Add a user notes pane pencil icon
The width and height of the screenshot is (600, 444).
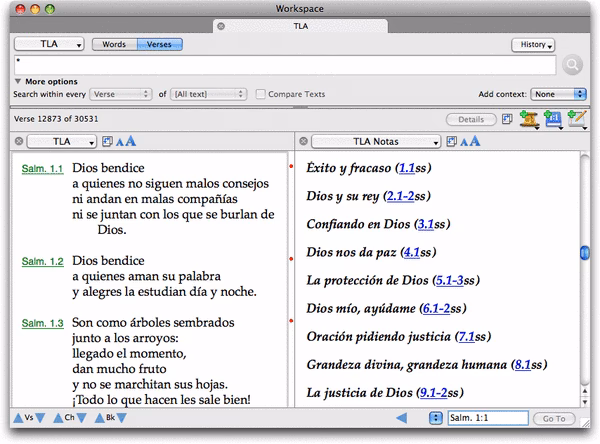pos(577,119)
